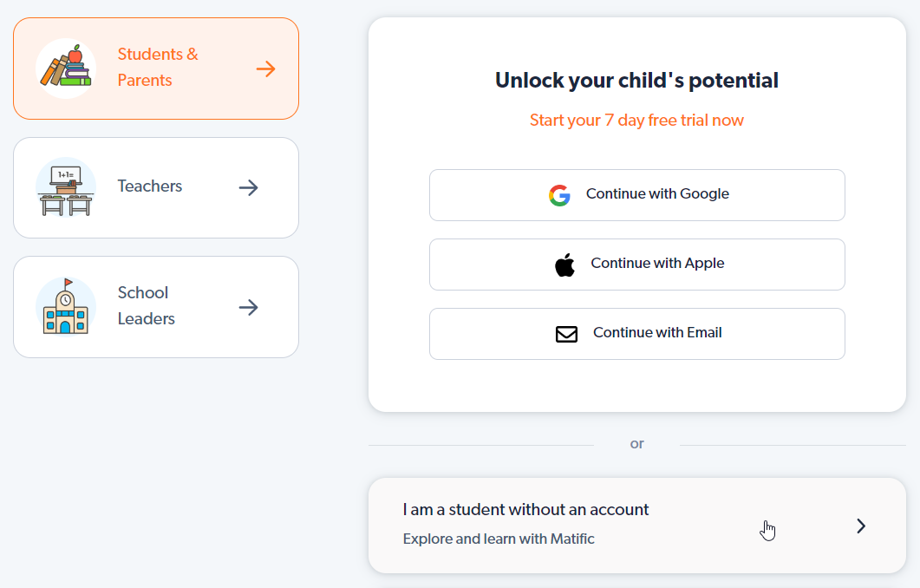920x588 pixels.
Task: Click the Google logo icon
Action: [x=560, y=195]
